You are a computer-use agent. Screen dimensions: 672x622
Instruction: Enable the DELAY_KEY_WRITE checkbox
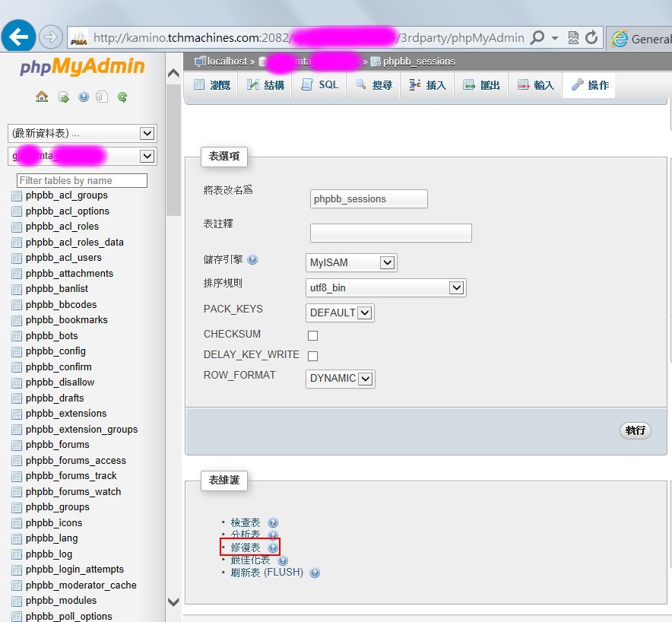tap(313, 356)
